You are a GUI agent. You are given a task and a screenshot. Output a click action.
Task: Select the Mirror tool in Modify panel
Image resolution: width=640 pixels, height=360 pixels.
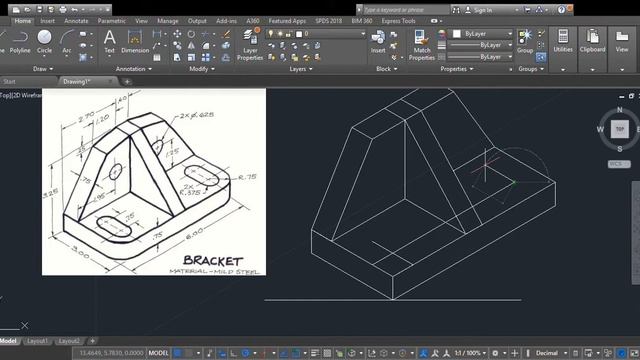[x=191, y=46]
